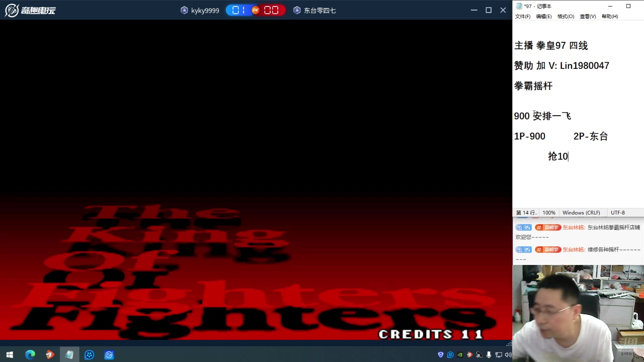
Task: Click the avatar icon beside kyky9999
Action: (x=184, y=10)
